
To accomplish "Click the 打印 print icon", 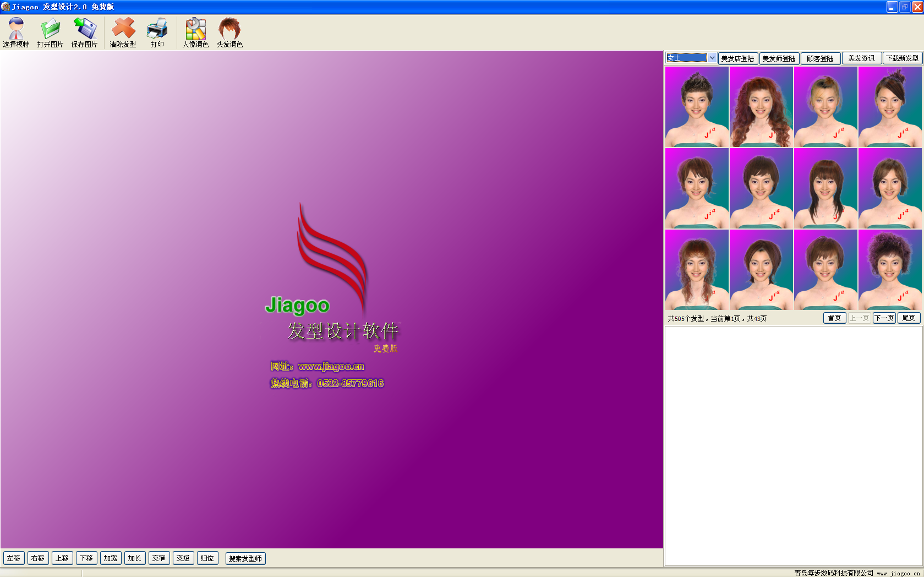I will [x=157, y=32].
